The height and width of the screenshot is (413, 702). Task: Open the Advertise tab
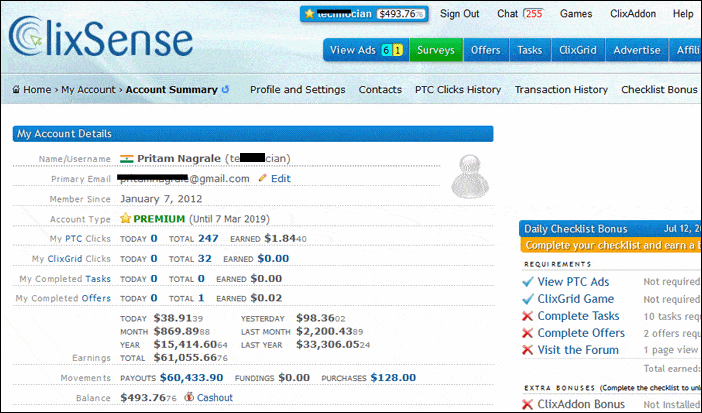[x=637, y=50]
